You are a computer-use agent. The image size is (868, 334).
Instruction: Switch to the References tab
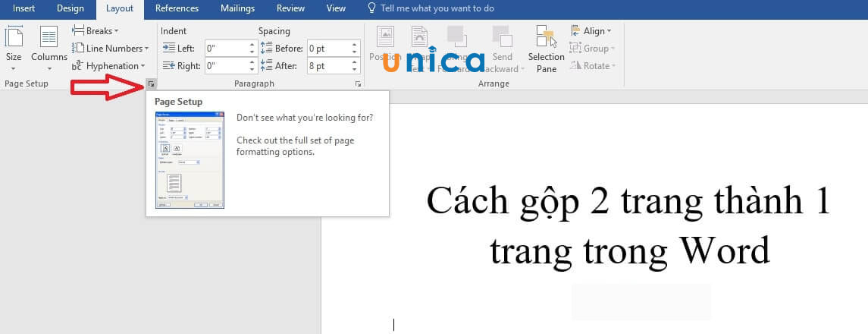tap(177, 8)
